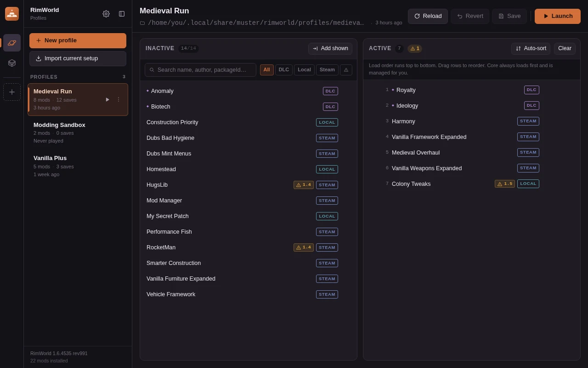This screenshot has height=368, width=588.
Task: Select Construction Priority mod row
Action: click(x=249, y=122)
